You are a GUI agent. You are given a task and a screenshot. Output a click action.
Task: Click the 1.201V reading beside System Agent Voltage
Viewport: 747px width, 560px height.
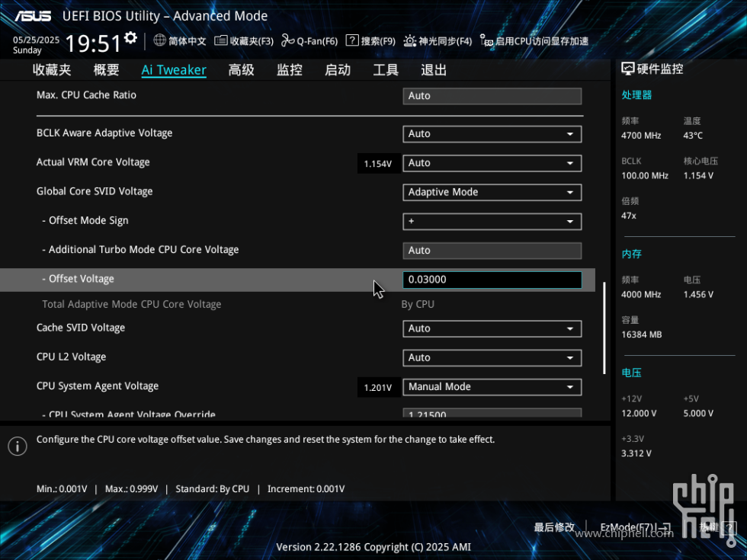378,388
